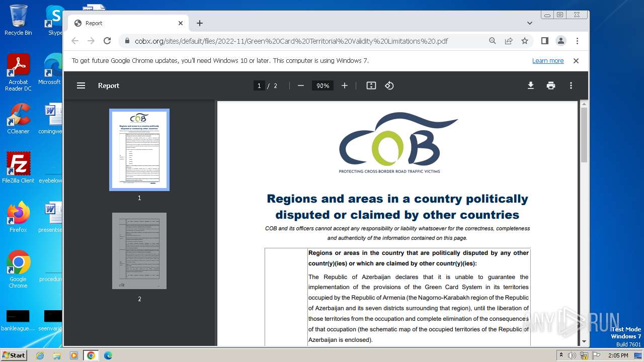This screenshot has width=644, height=362.
Task: Open the Start menu
Action: point(14,355)
